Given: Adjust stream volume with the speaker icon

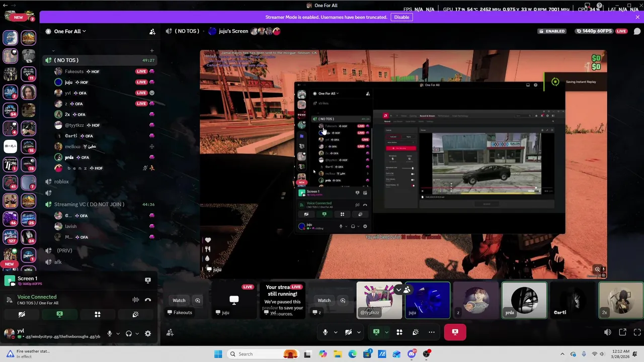Looking at the screenshot, I should click(607, 332).
